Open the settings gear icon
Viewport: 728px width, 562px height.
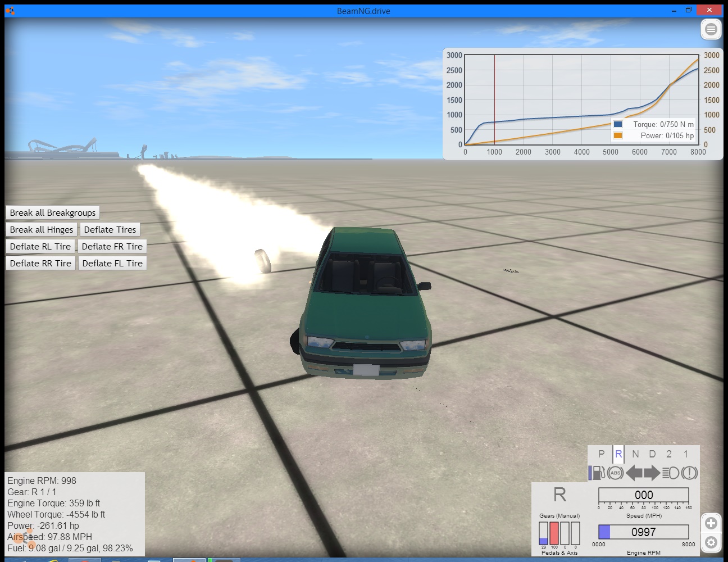[x=711, y=542]
